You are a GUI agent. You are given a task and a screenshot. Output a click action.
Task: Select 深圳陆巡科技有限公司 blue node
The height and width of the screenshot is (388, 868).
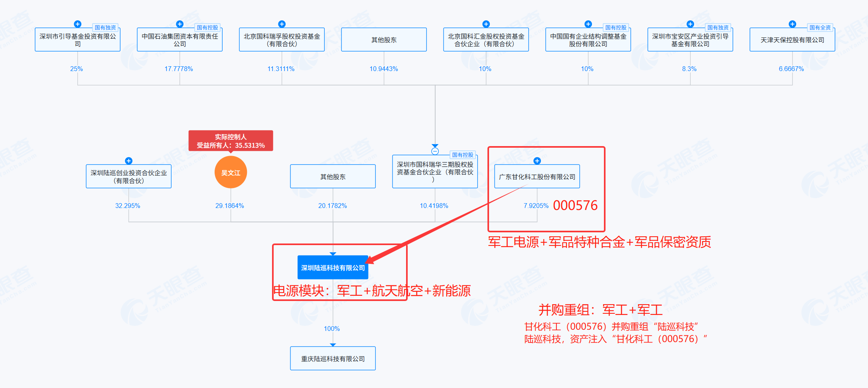pyautogui.click(x=333, y=267)
